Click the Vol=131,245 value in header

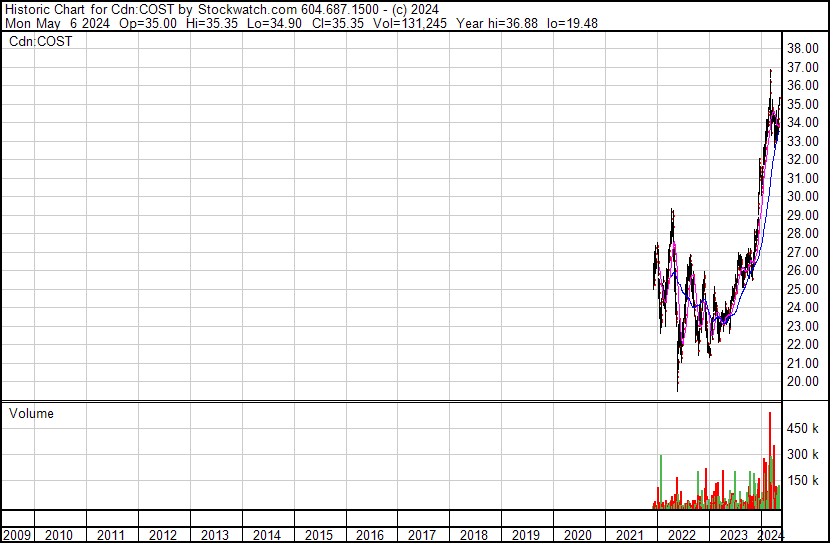(x=410, y=23)
